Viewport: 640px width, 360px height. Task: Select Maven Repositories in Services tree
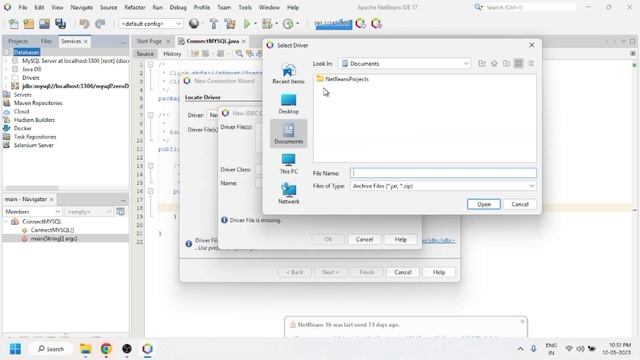click(x=38, y=103)
